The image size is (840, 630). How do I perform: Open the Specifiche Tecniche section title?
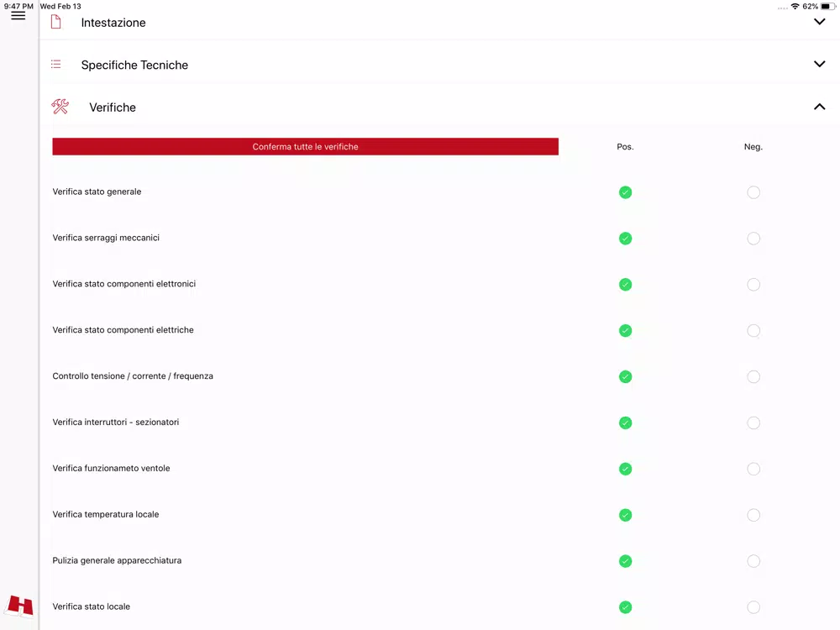[x=134, y=65]
